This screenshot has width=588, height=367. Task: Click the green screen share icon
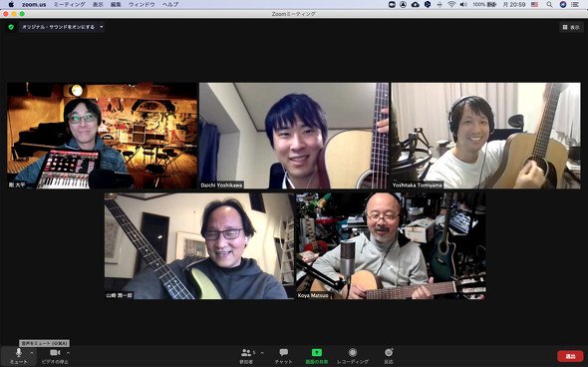click(x=317, y=352)
